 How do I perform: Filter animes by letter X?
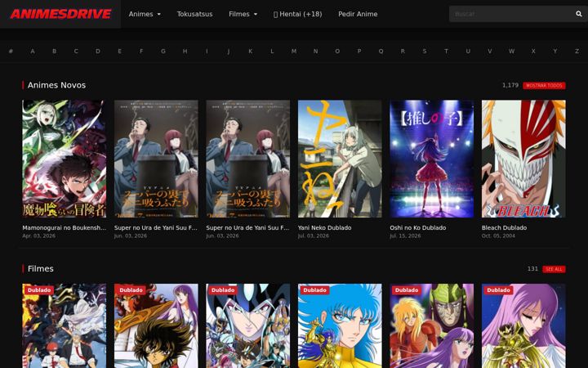click(533, 51)
